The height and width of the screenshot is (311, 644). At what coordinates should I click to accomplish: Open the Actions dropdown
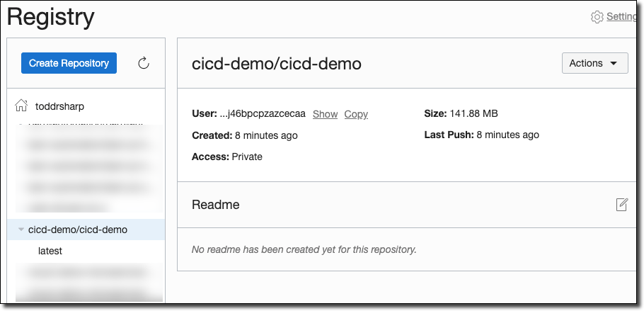pyautogui.click(x=594, y=63)
